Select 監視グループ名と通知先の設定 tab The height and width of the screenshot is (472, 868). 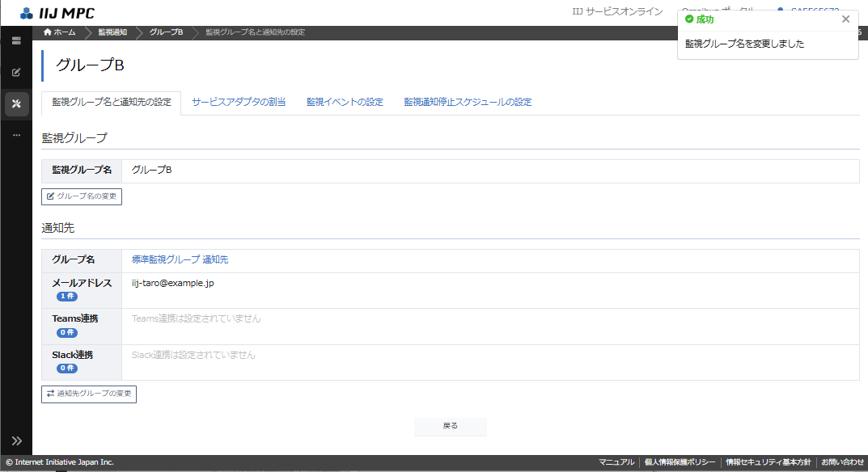tap(112, 103)
